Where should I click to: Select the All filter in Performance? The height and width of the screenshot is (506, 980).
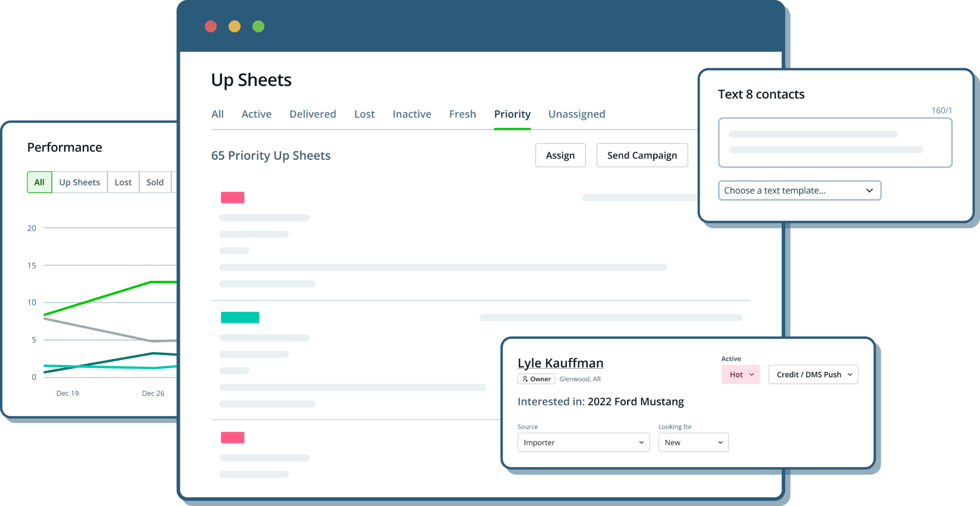click(39, 182)
